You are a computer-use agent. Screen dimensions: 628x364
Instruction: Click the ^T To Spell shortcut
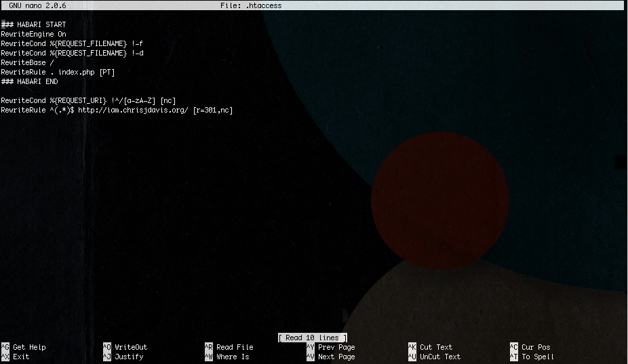(532, 357)
